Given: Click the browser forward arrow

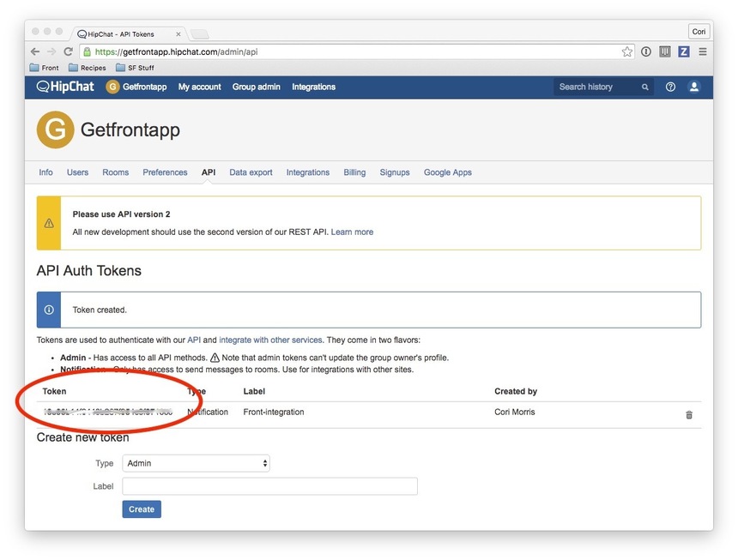Looking at the screenshot, I should pyautogui.click(x=51, y=51).
